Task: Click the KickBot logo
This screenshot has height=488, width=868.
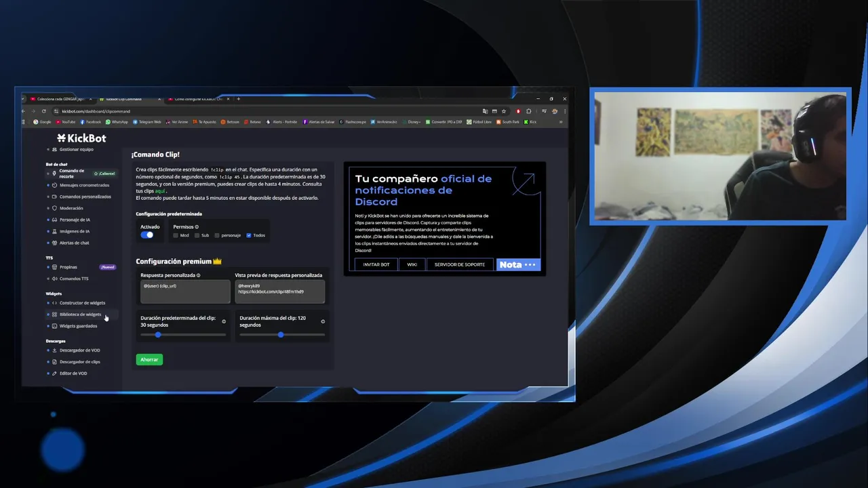Action: [81, 138]
